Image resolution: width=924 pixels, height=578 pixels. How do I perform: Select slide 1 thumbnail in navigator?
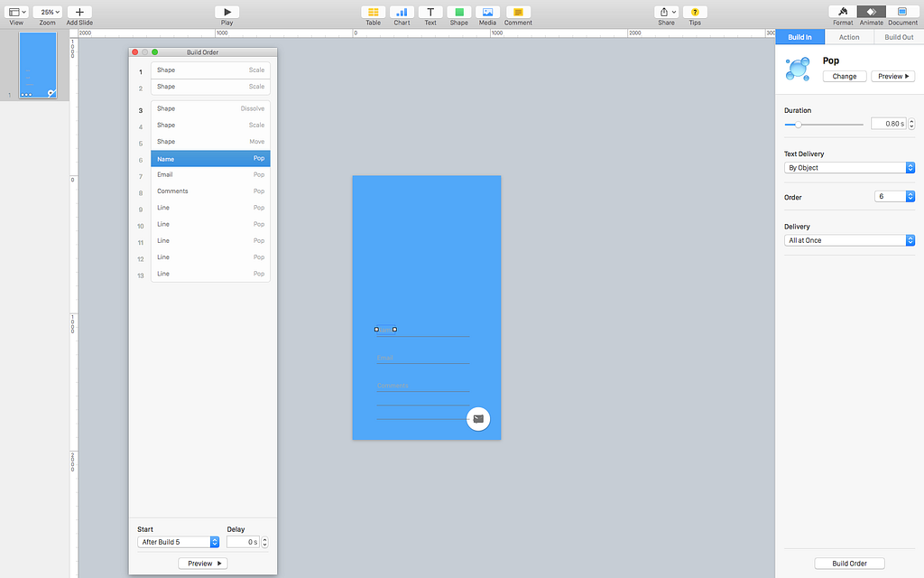tap(38, 65)
